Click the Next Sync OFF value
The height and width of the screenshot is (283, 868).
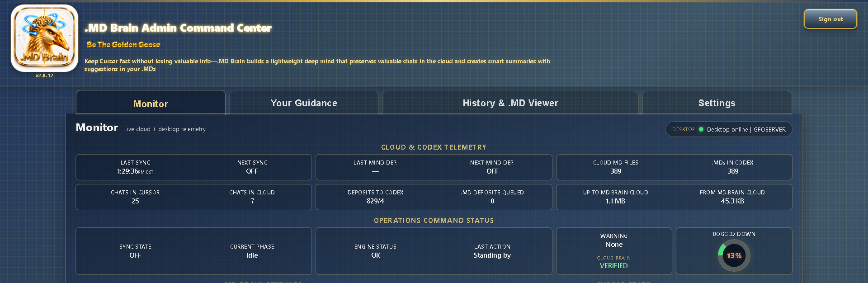pyautogui.click(x=252, y=171)
